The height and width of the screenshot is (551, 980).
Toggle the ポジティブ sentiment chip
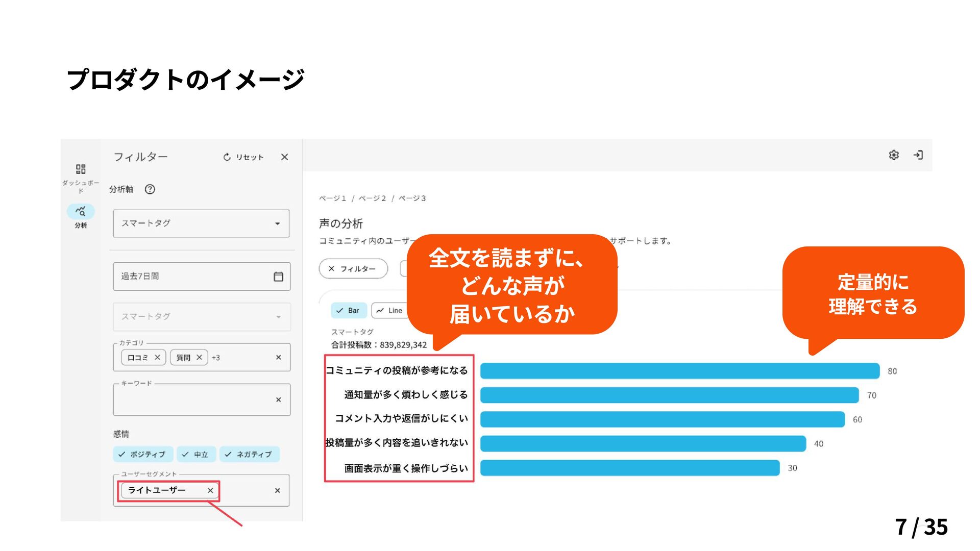click(x=142, y=454)
